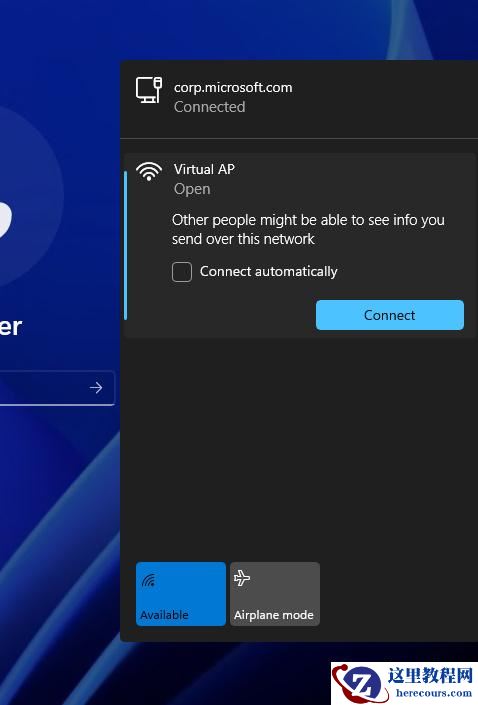Enable the Connect automatically checkbox

pos(182,272)
